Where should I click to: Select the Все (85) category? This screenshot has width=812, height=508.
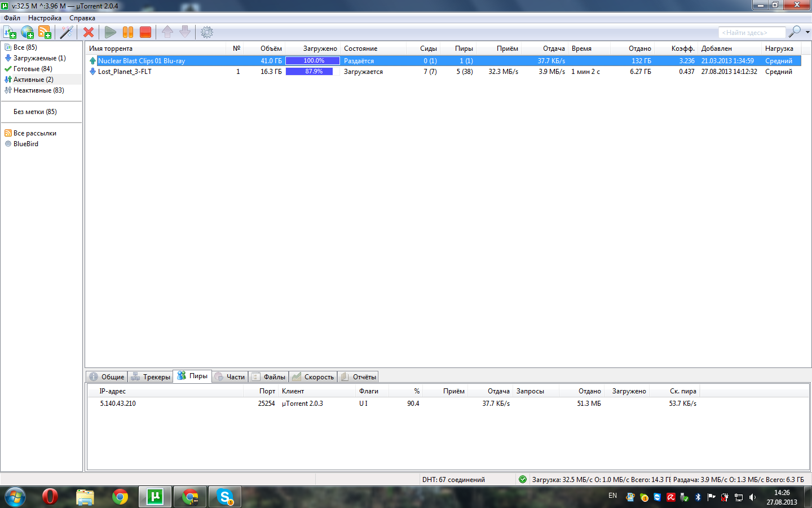[x=25, y=47]
